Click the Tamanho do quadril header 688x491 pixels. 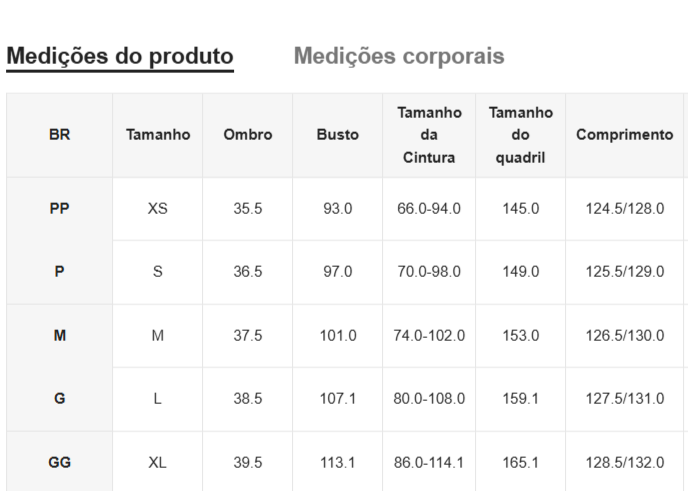coord(520,135)
